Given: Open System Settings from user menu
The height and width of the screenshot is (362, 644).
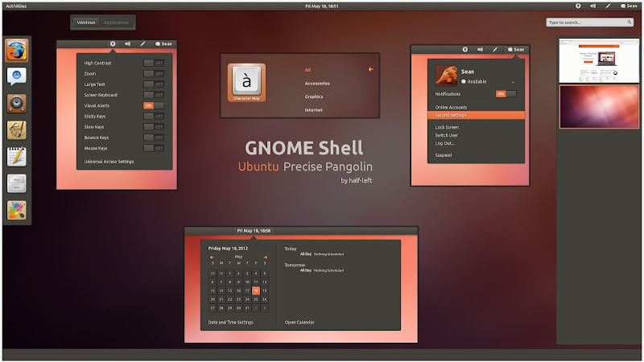Looking at the screenshot, I should coord(476,115).
